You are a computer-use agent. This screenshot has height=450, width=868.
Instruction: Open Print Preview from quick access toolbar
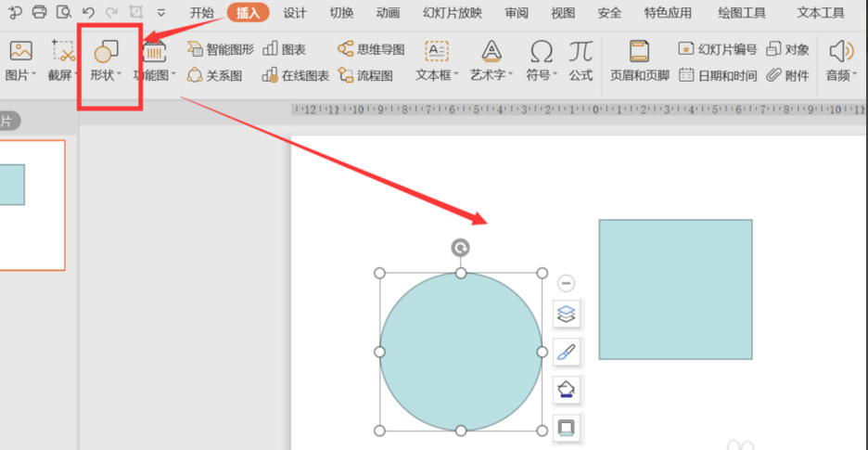pos(65,12)
